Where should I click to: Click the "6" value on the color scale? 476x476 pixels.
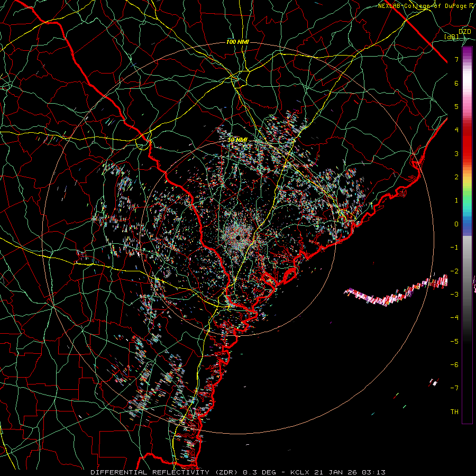(456, 83)
